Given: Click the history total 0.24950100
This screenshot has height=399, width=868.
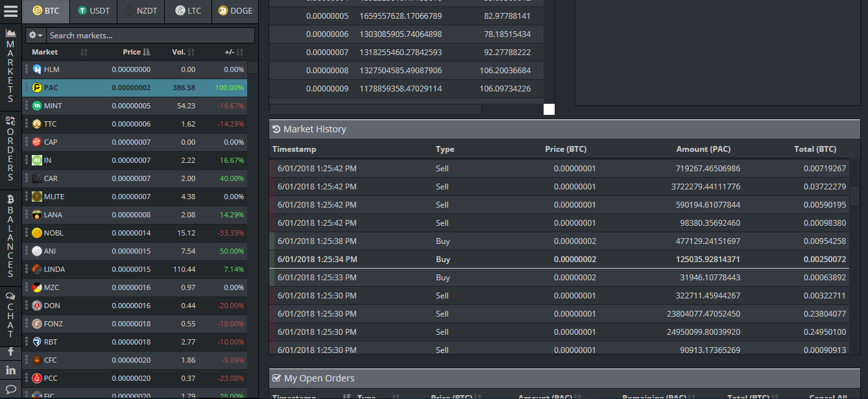Looking at the screenshot, I should point(825,332).
